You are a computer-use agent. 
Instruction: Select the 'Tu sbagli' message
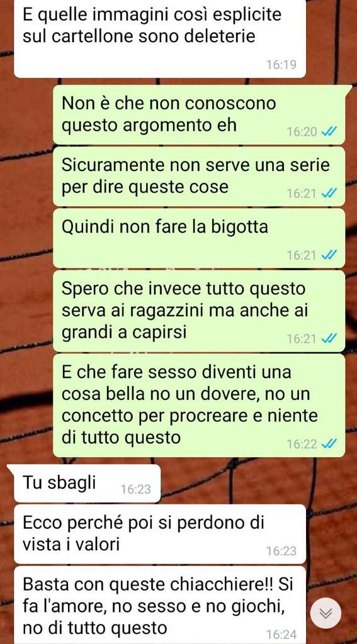(87, 484)
